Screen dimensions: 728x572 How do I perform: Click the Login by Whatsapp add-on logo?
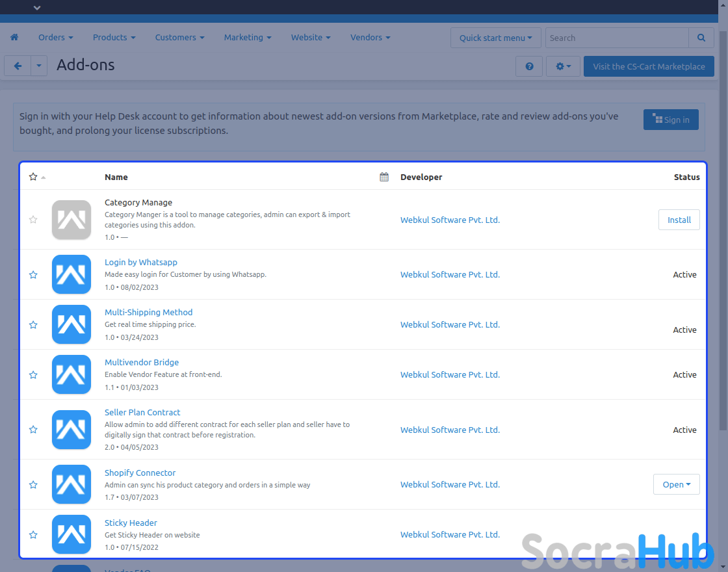click(x=71, y=274)
